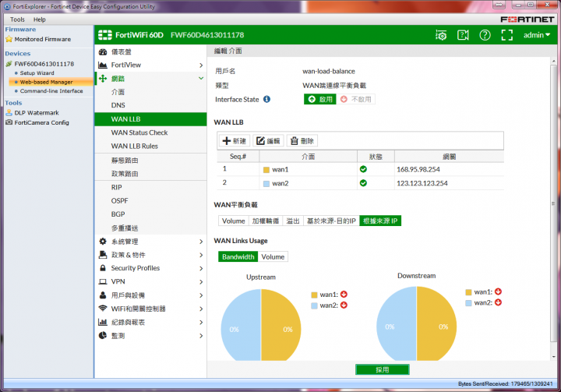
Task: Click the 採用 apply button
Action: click(382, 369)
